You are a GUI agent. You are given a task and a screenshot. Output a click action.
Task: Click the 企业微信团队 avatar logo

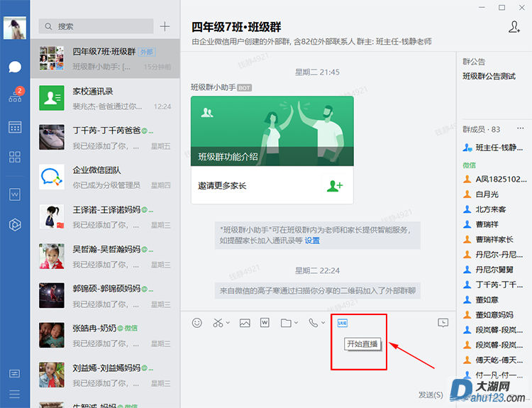coord(52,177)
